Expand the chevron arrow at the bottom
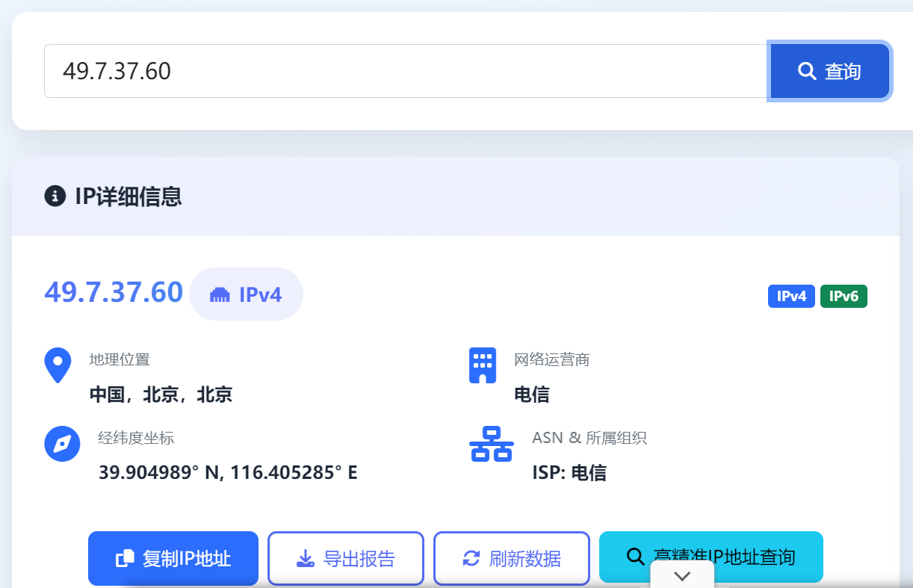This screenshot has height=588, width=913. 682,576
